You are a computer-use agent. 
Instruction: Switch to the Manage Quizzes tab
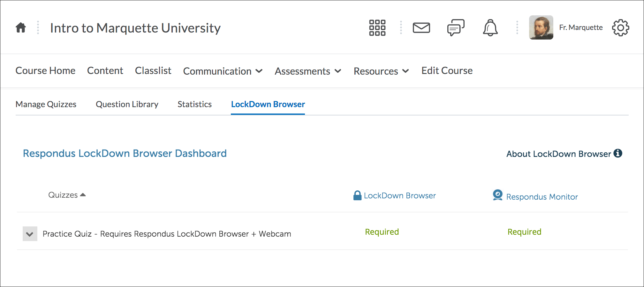coord(46,104)
